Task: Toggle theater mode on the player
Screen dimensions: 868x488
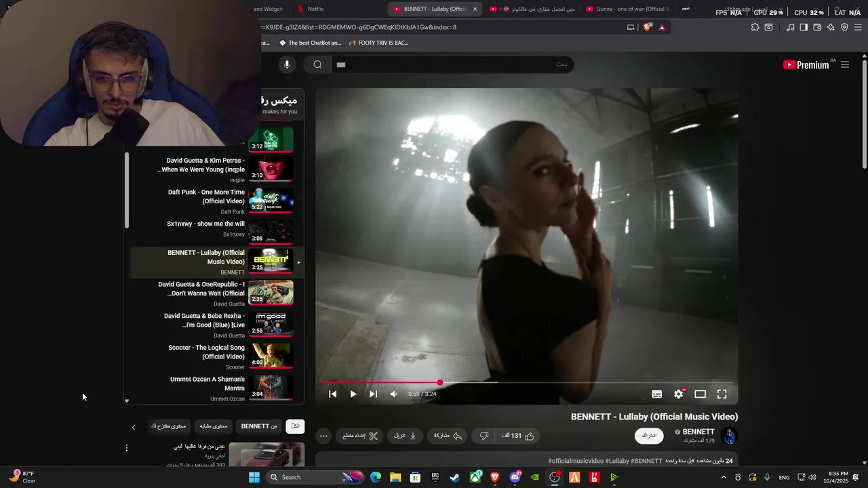Action: pos(700,394)
